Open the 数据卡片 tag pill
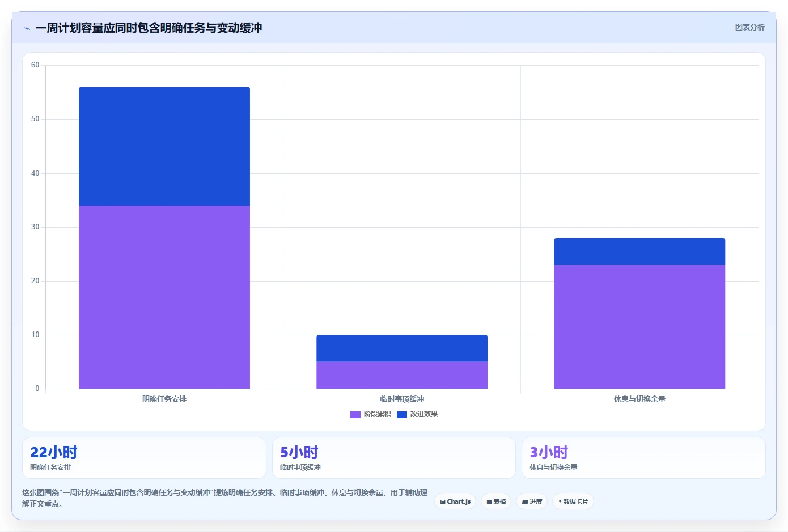 (573, 501)
